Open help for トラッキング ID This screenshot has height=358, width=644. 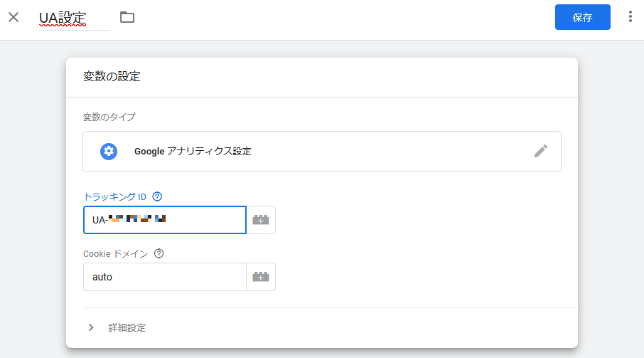click(157, 196)
